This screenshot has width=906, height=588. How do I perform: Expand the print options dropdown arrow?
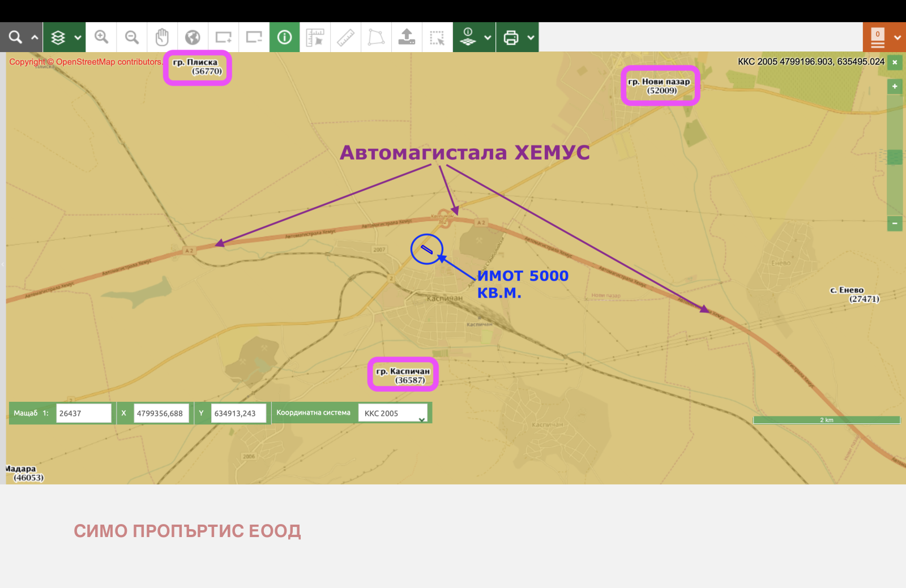(531, 37)
